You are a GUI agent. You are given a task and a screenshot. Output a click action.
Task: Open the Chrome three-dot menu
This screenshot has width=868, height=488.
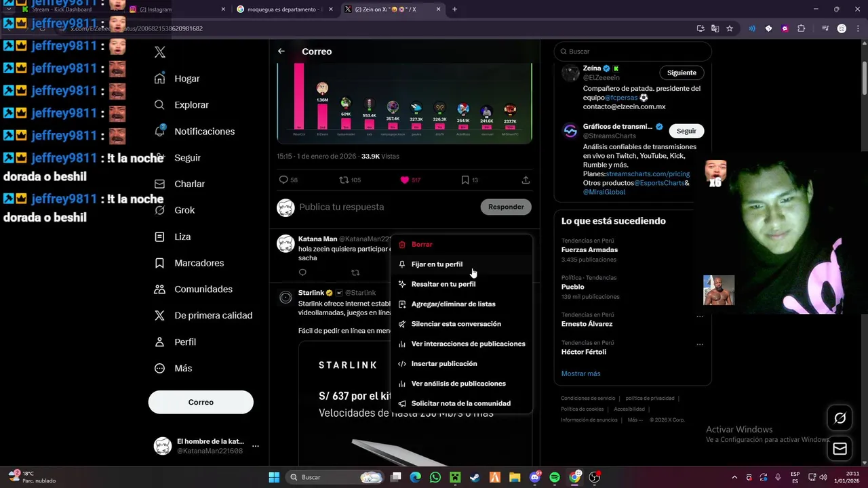pos(858,28)
